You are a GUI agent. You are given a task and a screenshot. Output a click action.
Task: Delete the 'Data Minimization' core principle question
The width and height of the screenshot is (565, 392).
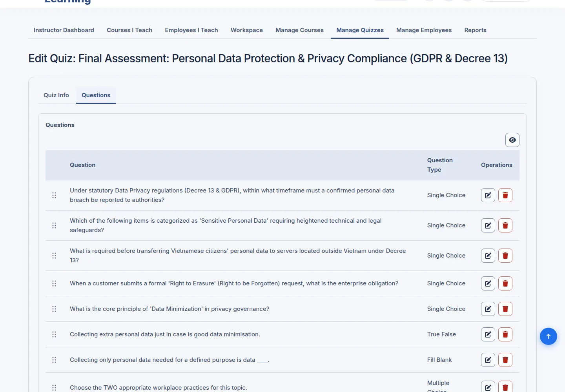505,309
